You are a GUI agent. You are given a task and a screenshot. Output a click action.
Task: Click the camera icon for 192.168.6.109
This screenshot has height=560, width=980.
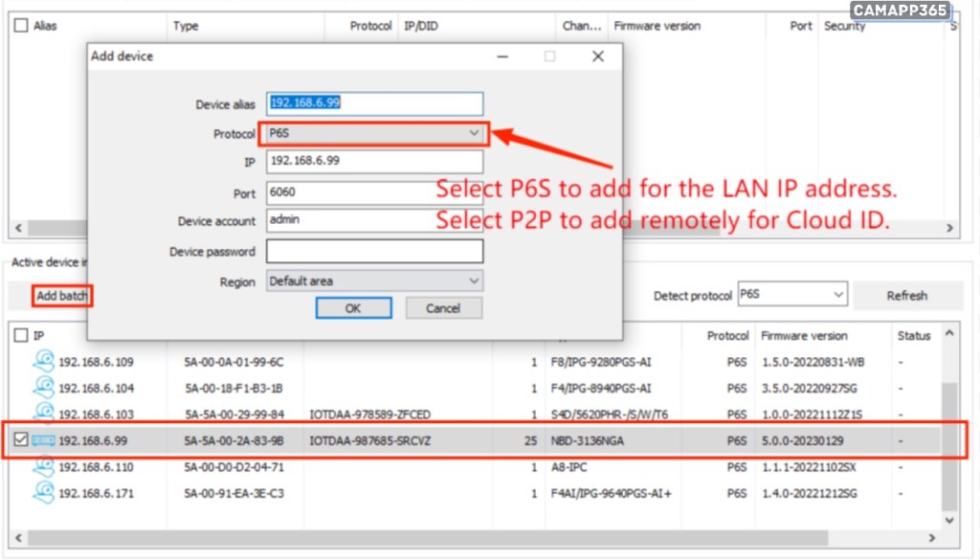44,362
